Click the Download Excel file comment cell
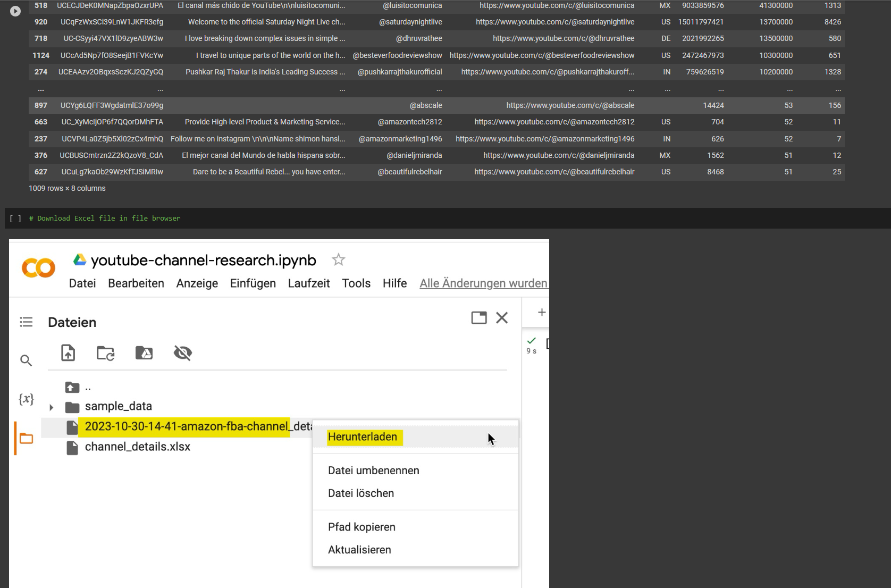This screenshot has width=891, height=588. click(x=105, y=219)
